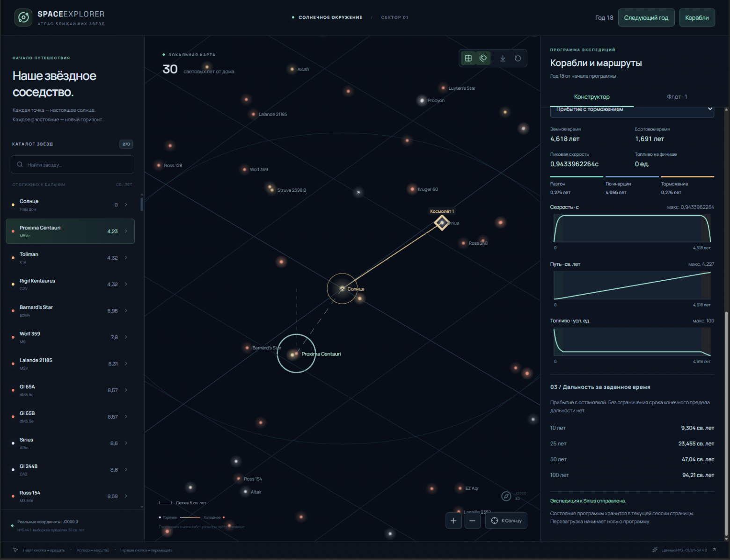Select the Kruger 60 star marker
This screenshot has height=560, width=730.
point(412,189)
